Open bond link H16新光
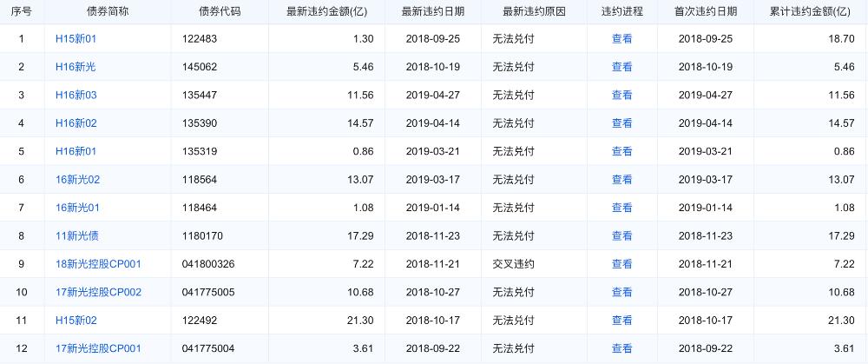This screenshot has height=364, width=868. pyautogui.click(x=76, y=67)
